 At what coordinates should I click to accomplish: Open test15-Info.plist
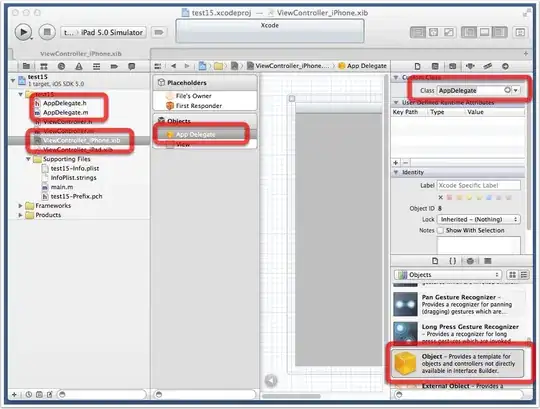(x=75, y=168)
